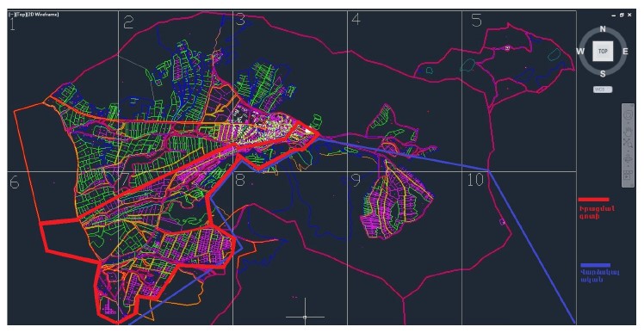
Task: Select the Pan hand tool
Action: point(629,132)
